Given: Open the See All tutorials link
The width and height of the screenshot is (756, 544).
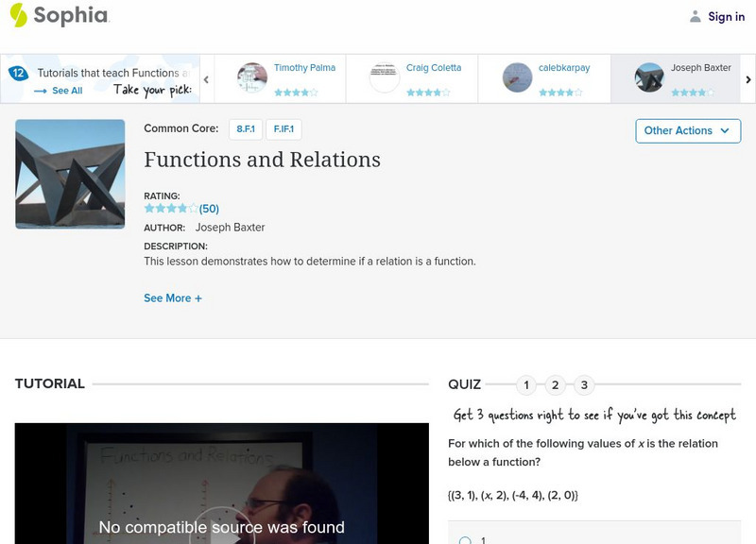Looking at the screenshot, I should click(x=59, y=91).
